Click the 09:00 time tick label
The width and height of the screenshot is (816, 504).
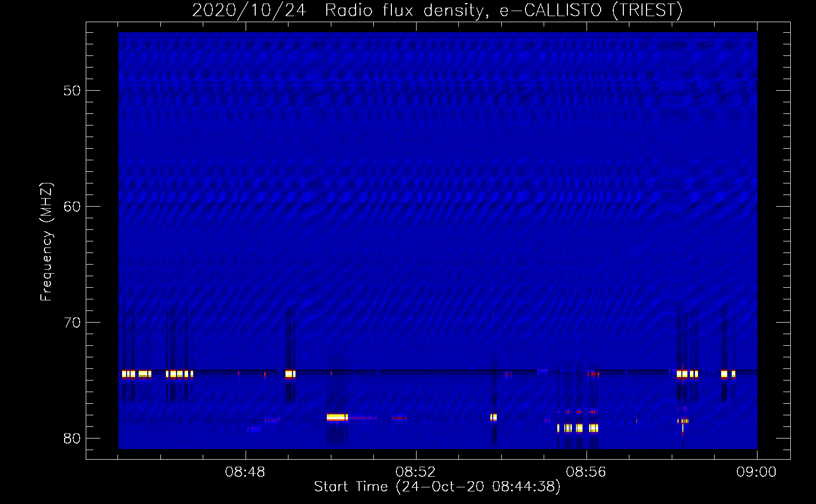(756, 472)
